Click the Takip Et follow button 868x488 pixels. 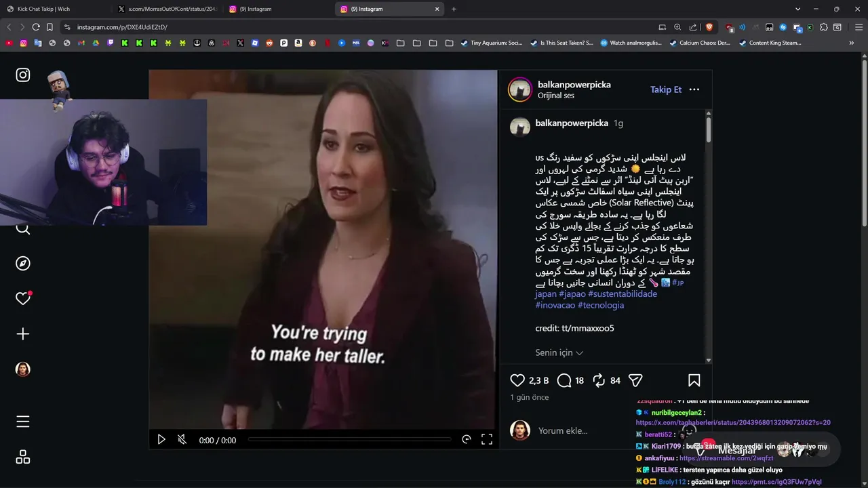[x=666, y=89]
